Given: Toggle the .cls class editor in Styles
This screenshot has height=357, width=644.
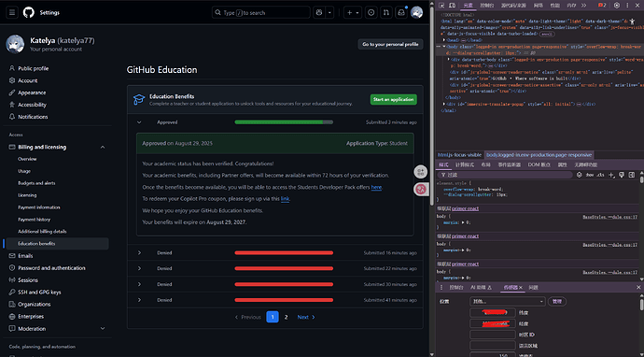Looking at the screenshot, I should pos(600,175).
